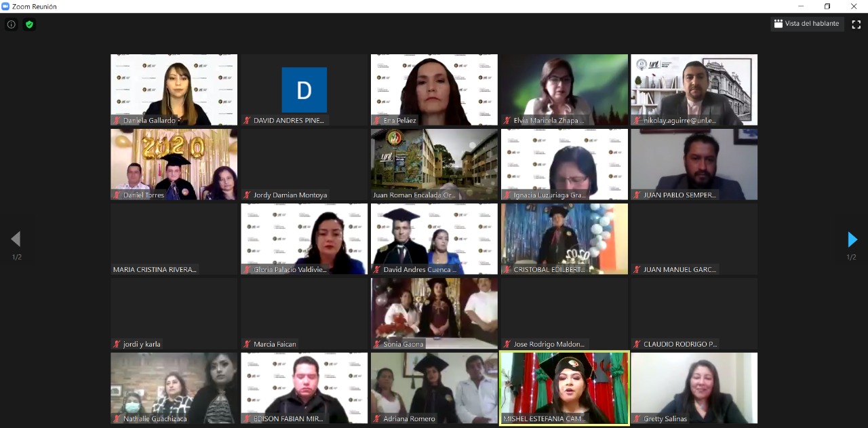Click muted mic icon beside CLAUDIO RODRIGO
This screenshot has width=868, height=428.
coord(637,344)
